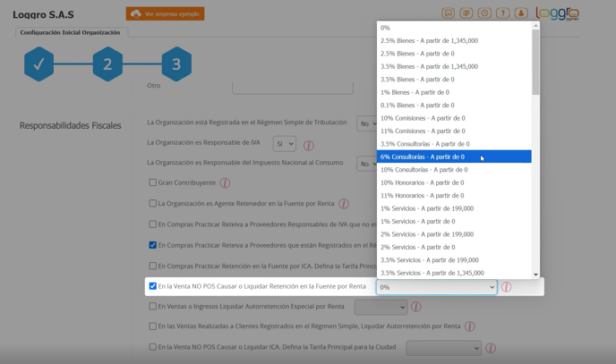Open the 0% Retención por Renta combo box
The image size is (616, 364).
click(x=436, y=287)
